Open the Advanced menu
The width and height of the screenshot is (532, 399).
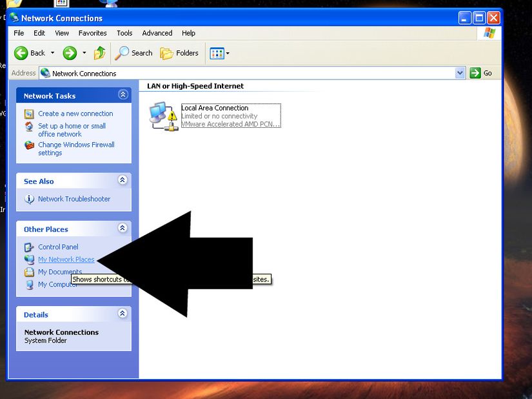pyautogui.click(x=157, y=33)
